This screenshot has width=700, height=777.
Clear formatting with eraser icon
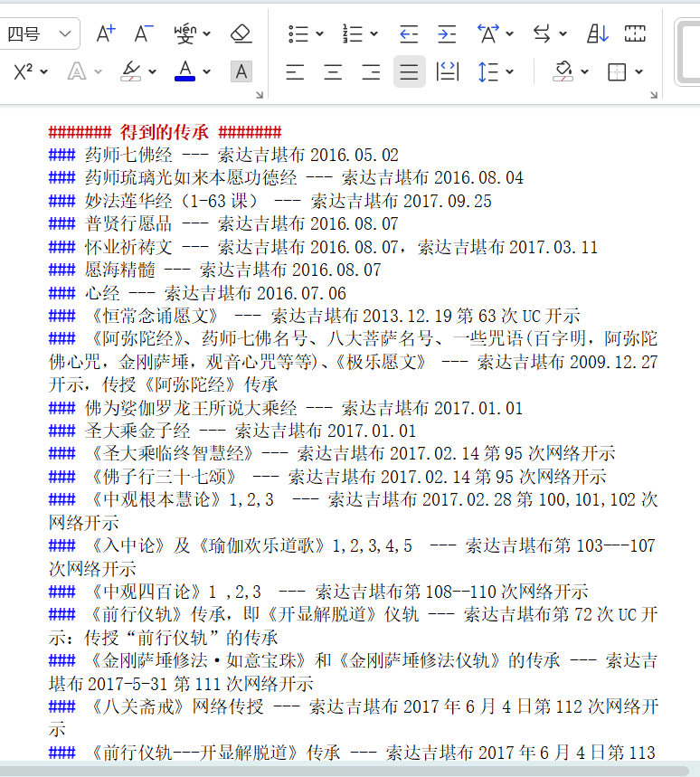(x=241, y=33)
